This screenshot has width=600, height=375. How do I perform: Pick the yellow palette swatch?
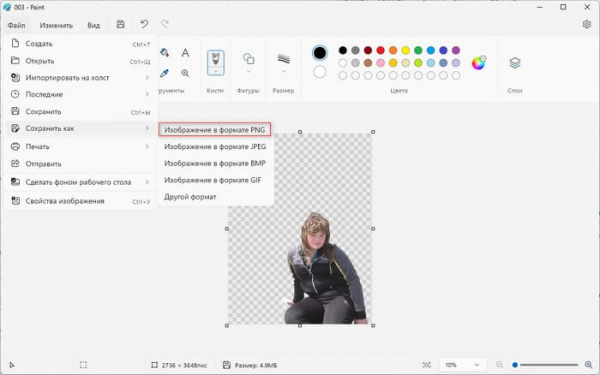(406, 50)
